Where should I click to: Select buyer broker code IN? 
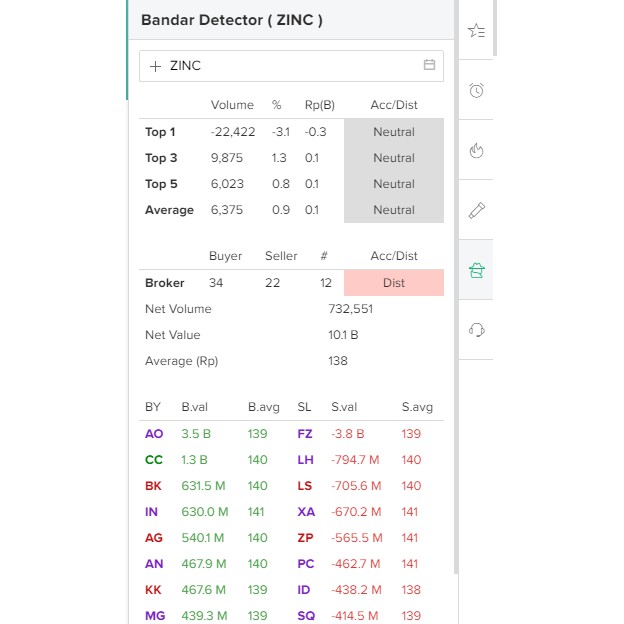[x=151, y=511]
